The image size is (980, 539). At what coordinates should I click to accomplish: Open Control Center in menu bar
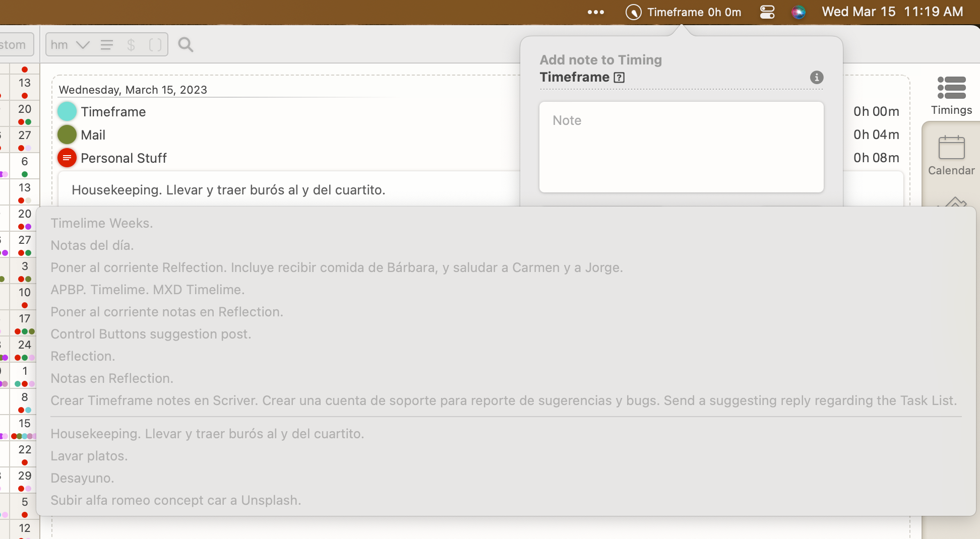pyautogui.click(x=767, y=12)
